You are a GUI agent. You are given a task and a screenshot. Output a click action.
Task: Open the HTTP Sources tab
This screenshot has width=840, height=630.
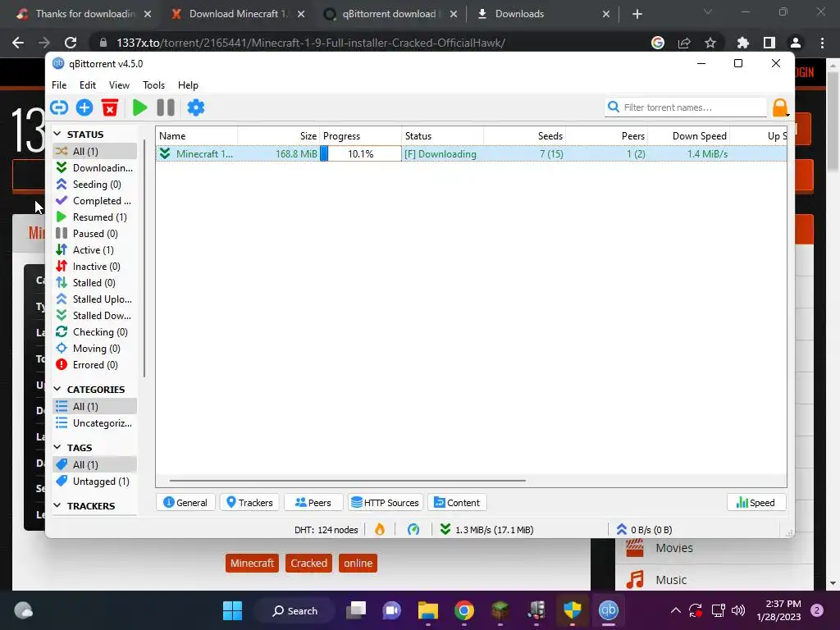click(x=386, y=503)
